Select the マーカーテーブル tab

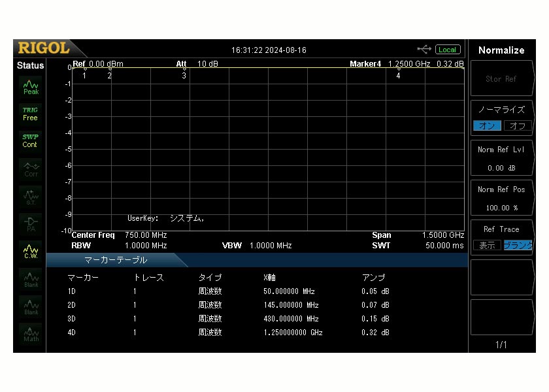[116, 260]
